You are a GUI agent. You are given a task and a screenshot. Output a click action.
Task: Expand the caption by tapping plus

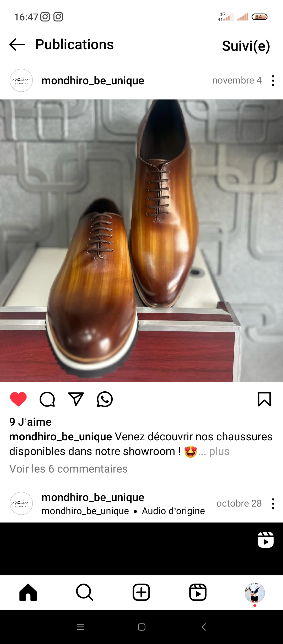tap(219, 451)
